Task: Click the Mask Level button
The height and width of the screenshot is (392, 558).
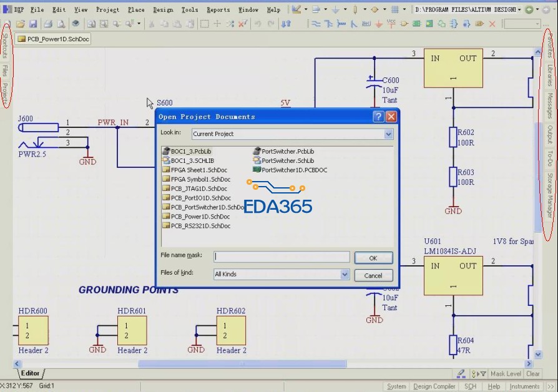Action: [506, 373]
